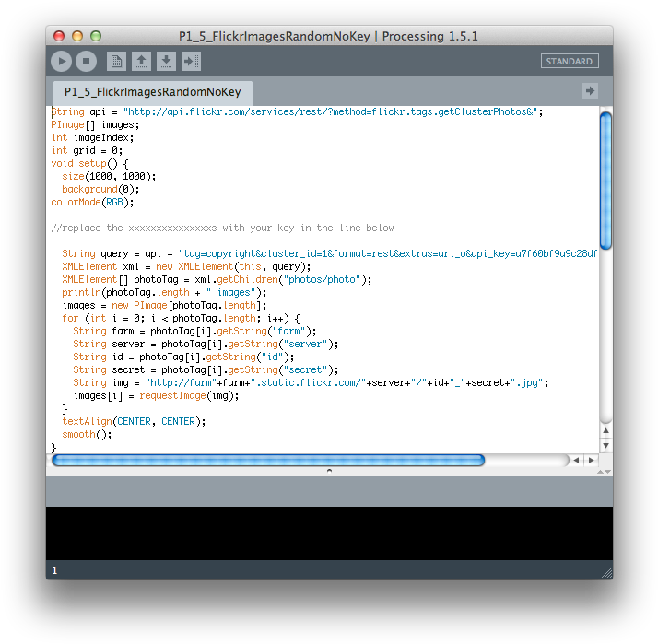The height and width of the screenshot is (644, 658).
Task: Click the 'images[i] = requestImage(img);' line
Action: (156, 395)
